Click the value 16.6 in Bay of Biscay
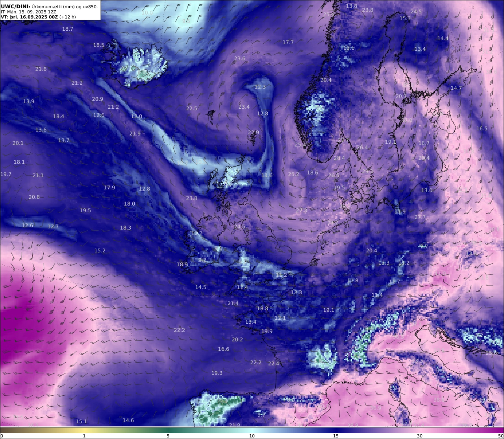 pyautogui.click(x=224, y=349)
